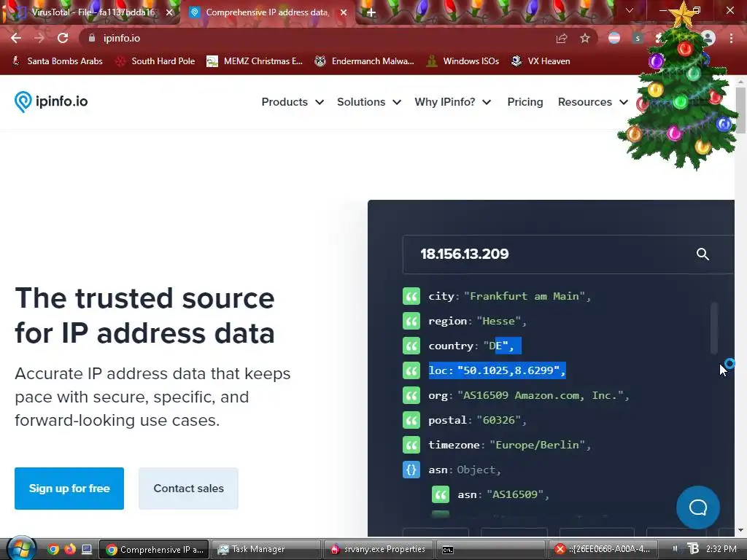Viewport: 747px width, 560px height.
Task: Open the VX Heaven bookmark
Action: (541, 61)
